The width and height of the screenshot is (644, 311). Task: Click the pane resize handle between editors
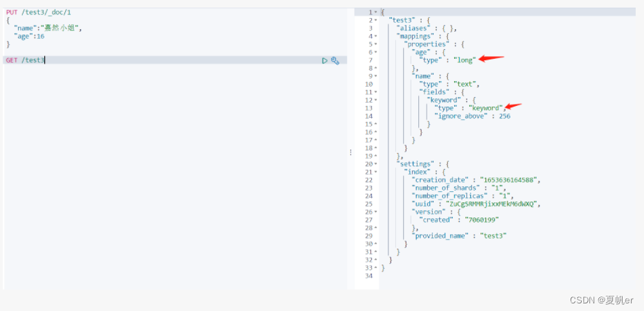(350, 152)
